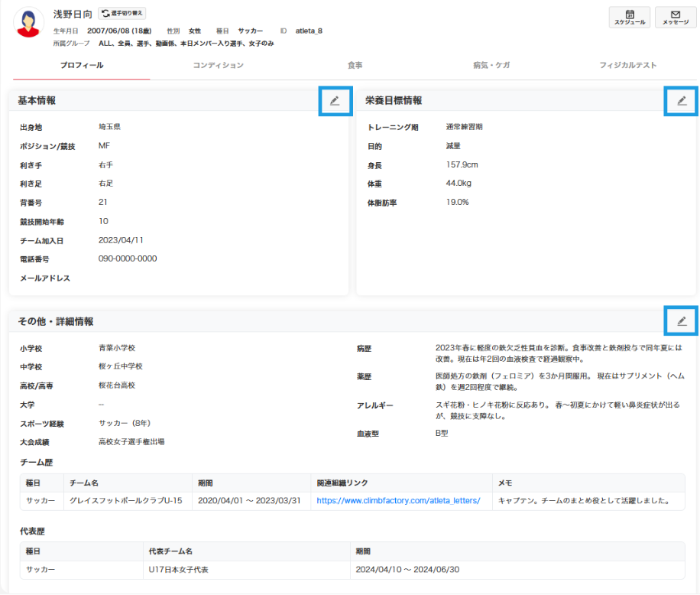Open the climbfactory.com atleta_letters link
The image size is (700, 595).
pos(398,501)
